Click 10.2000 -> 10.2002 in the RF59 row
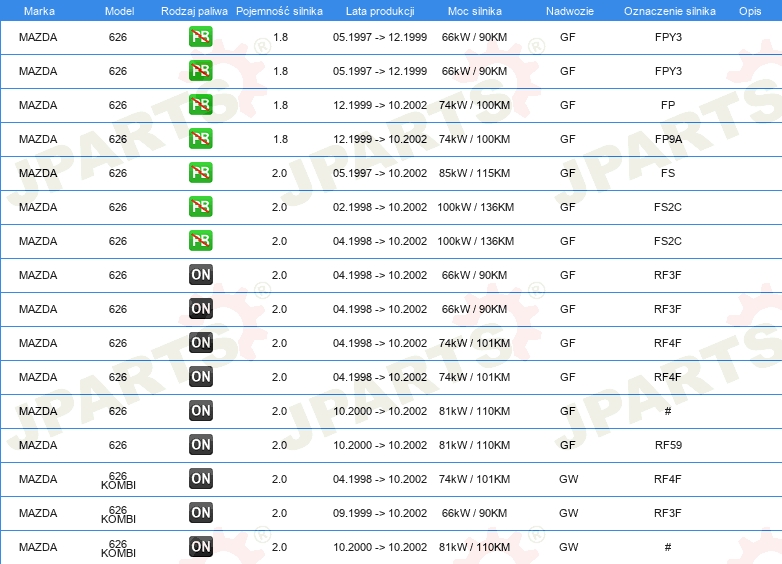The width and height of the screenshot is (782, 564). (x=380, y=445)
